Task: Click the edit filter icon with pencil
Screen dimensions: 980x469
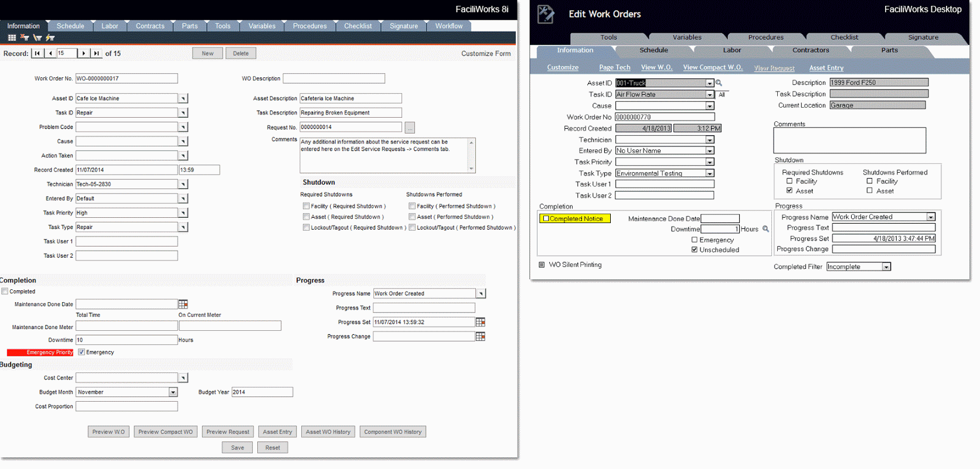Action: tap(38, 37)
